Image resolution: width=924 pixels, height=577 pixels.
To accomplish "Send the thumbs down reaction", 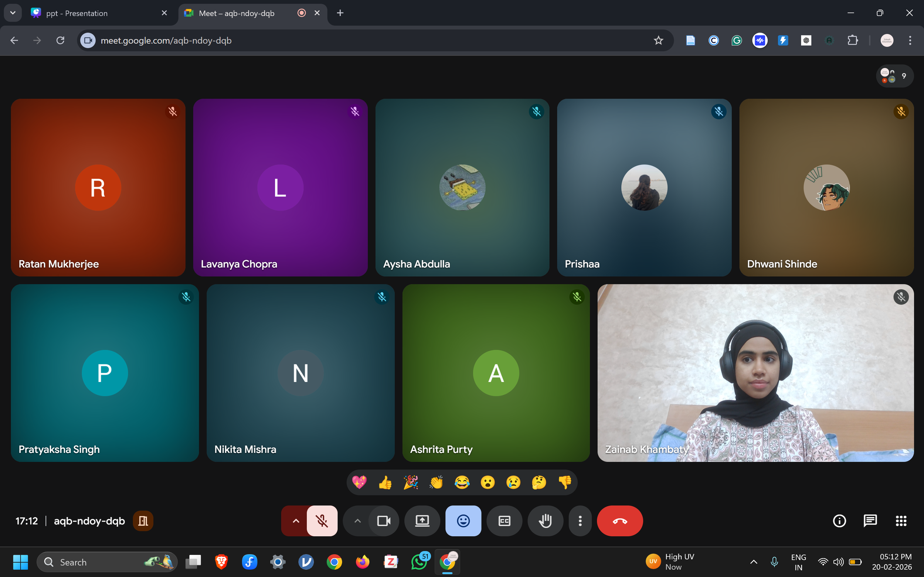I will [x=565, y=482].
